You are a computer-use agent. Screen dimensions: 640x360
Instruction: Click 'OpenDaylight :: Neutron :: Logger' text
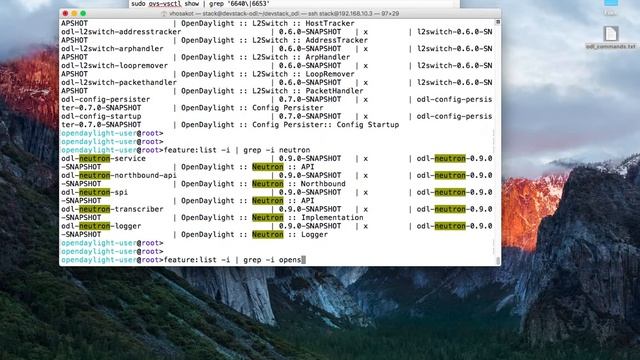254,234
